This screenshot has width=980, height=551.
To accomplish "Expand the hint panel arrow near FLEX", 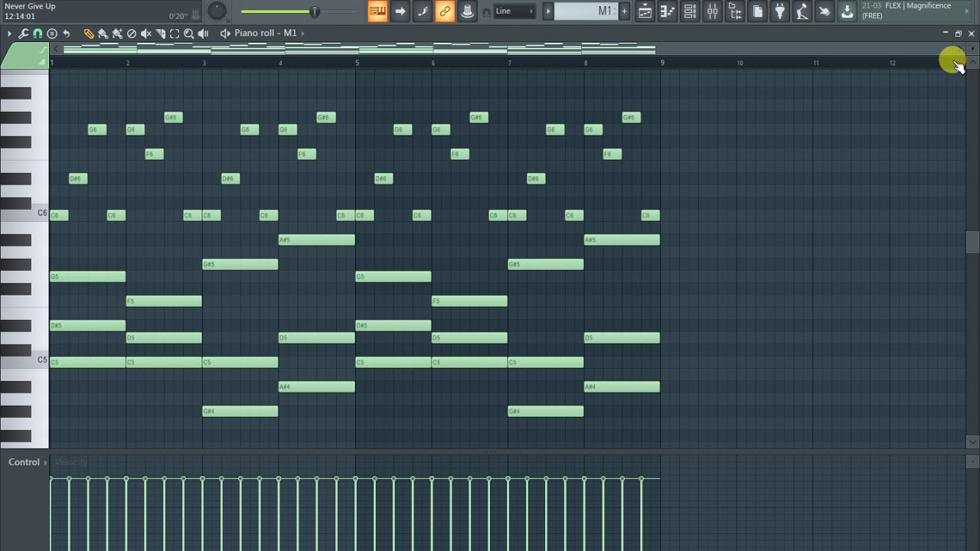I will coord(966,11).
